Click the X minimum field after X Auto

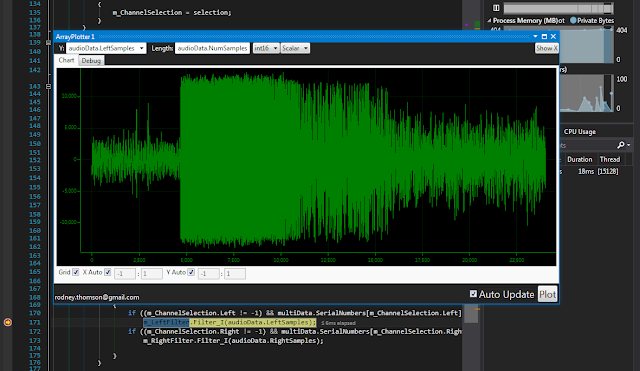coord(125,273)
